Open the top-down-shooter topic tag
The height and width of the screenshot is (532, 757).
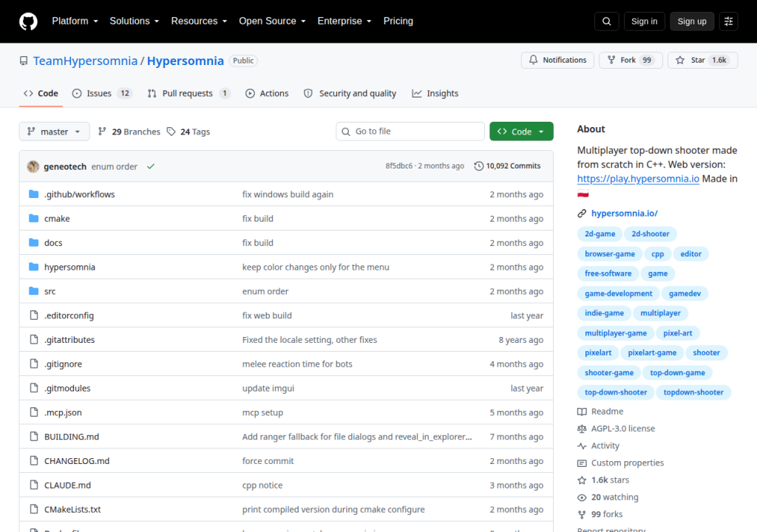tap(616, 392)
